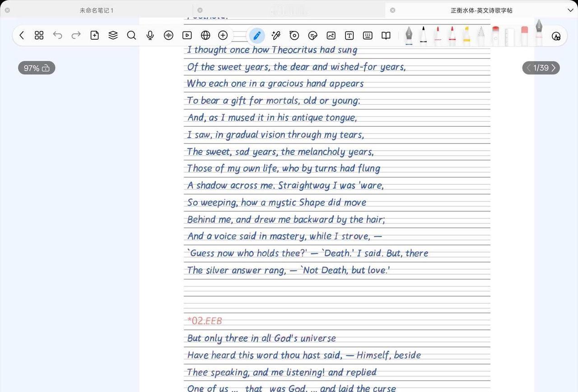Select the raised fountain pen
Screen dimensions: 578x392
point(539,32)
